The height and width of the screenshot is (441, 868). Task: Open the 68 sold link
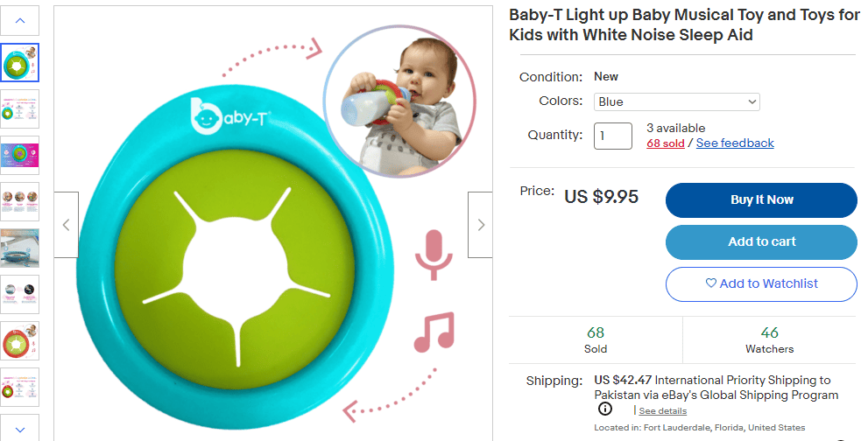click(x=666, y=143)
